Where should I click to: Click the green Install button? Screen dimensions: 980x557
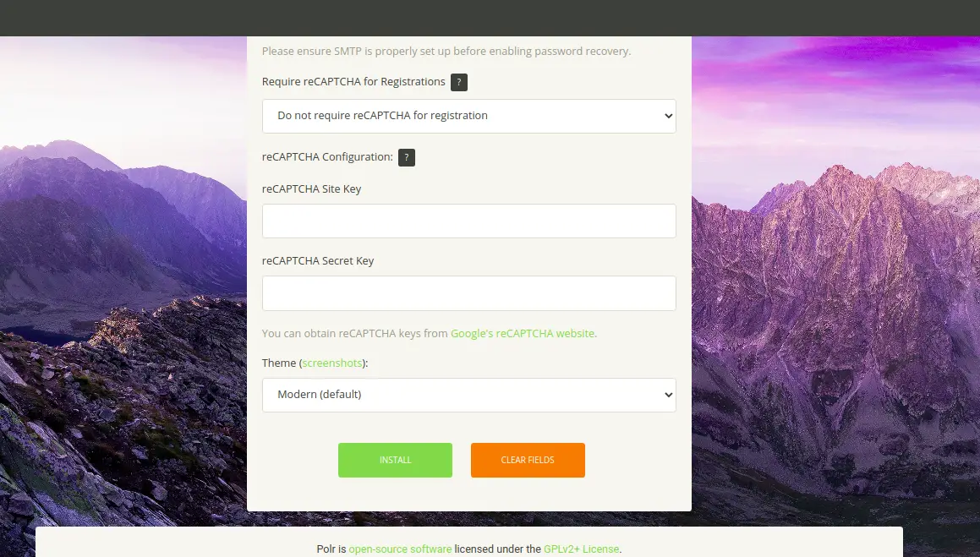[x=395, y=460]
